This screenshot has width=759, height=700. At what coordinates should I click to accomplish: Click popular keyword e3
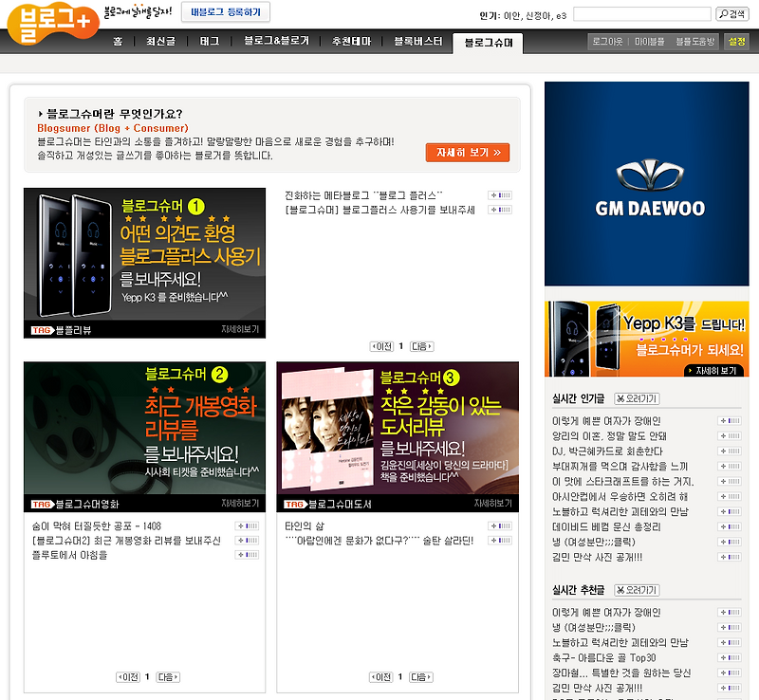562,16
